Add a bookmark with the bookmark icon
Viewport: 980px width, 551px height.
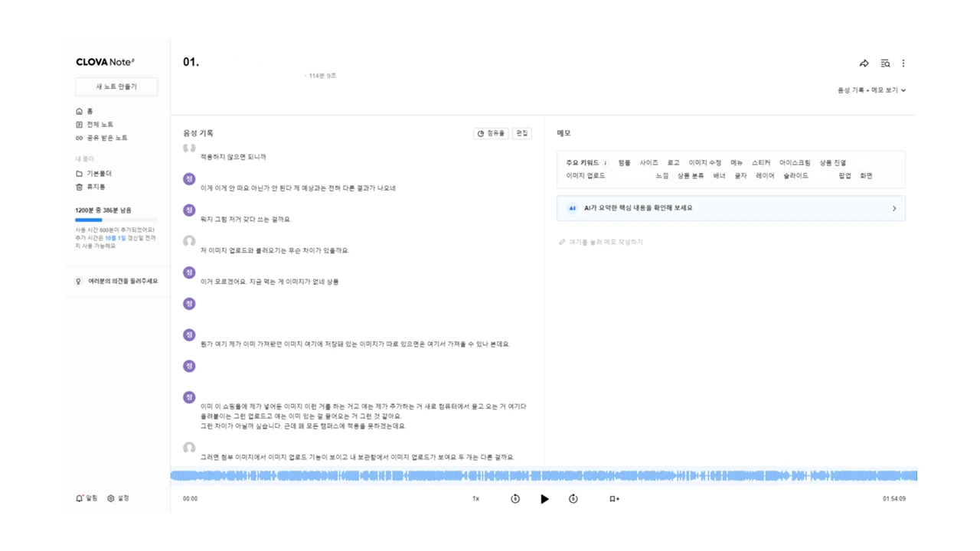click(614, 498)
